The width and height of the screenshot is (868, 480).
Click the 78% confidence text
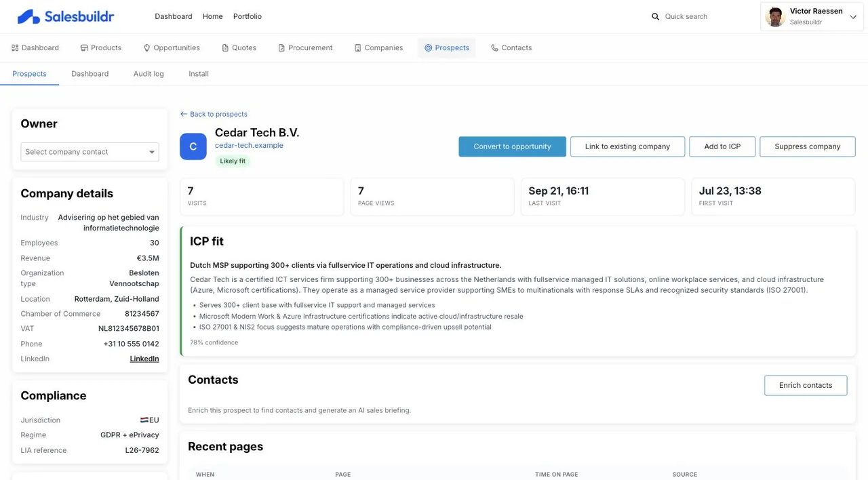(214, 342)
